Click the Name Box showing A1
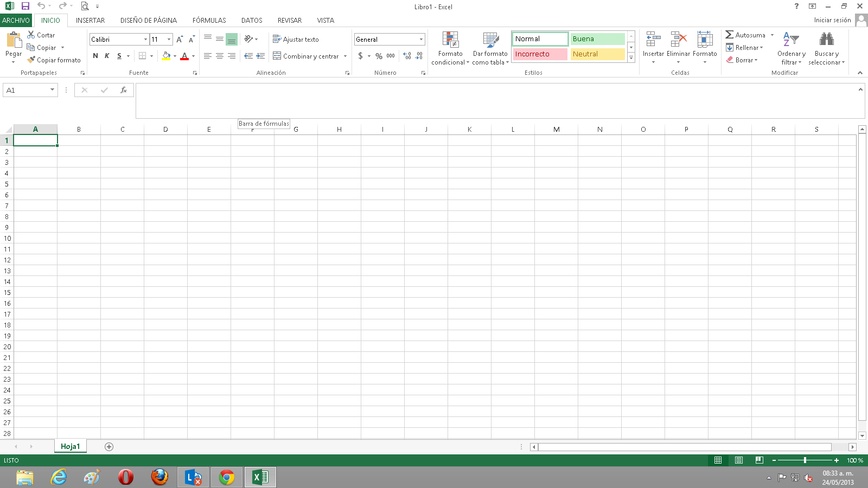The width and height of the screenshot is (868, 488). [x=25, y=90]
